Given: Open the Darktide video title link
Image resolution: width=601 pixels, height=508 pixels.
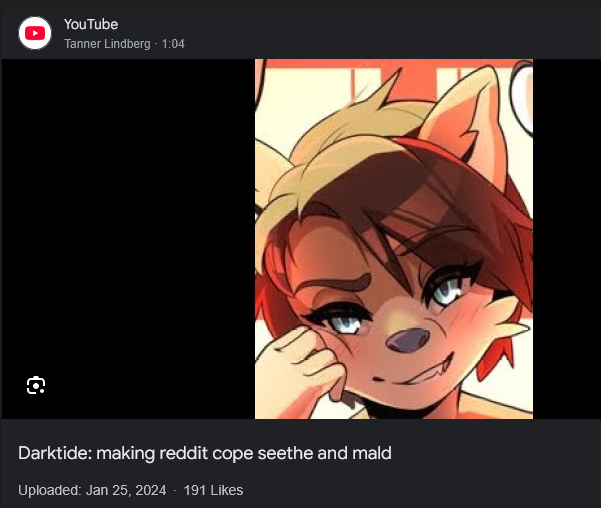Looking at the screenshot, I should [x=205, y=453].
